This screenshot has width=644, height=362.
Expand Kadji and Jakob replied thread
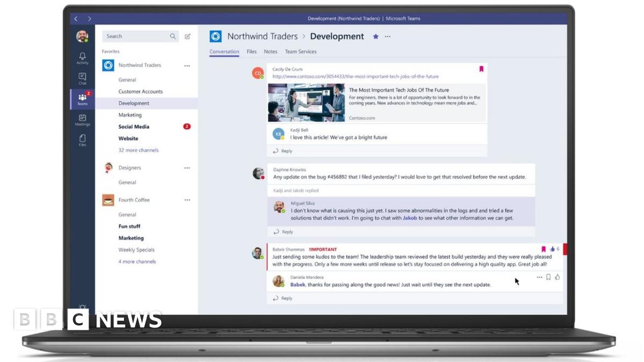[x=296, y=190]
